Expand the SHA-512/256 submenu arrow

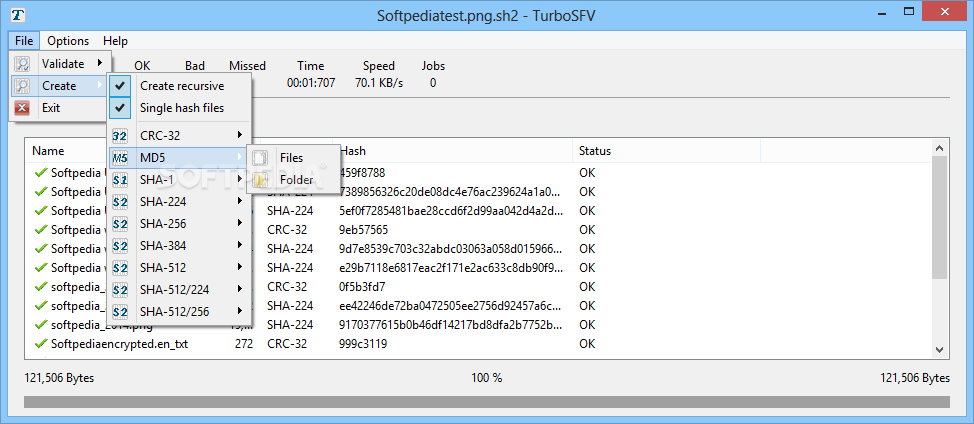[x=239, y=312]
